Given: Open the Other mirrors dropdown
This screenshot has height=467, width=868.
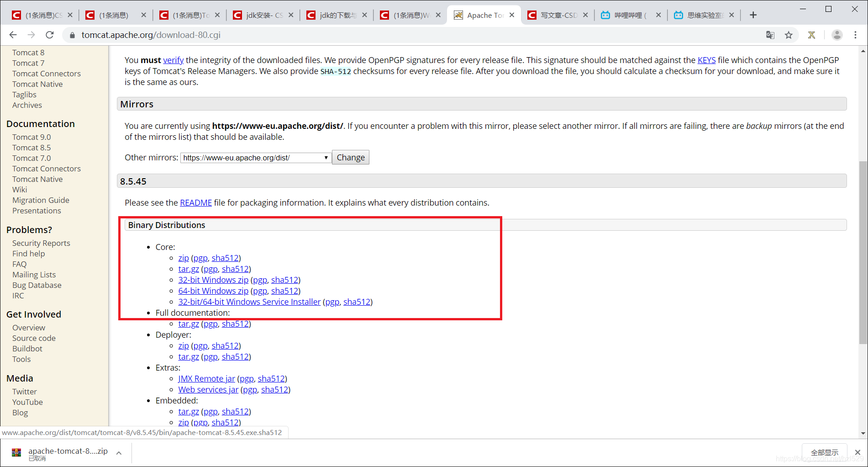Looking at the screenshot, I should click(256, 158).
